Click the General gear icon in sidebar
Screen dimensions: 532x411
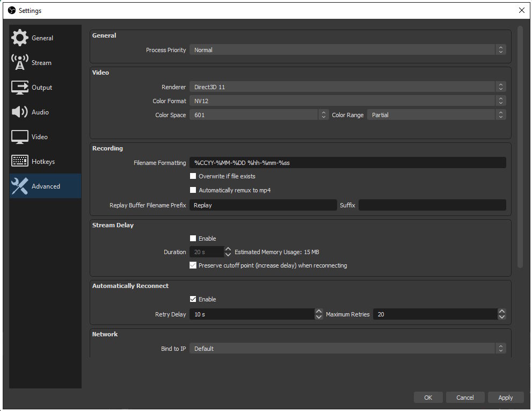[20, 38]
